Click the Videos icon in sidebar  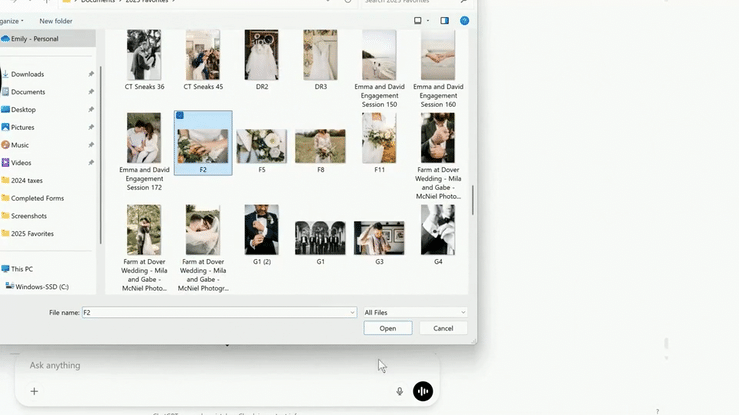(5, 163)
